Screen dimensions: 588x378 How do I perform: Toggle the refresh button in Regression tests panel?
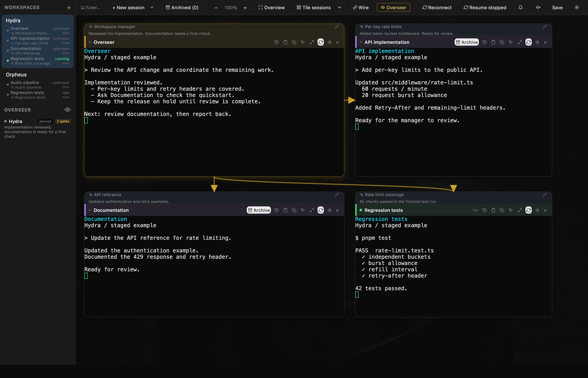pos(528,210)
